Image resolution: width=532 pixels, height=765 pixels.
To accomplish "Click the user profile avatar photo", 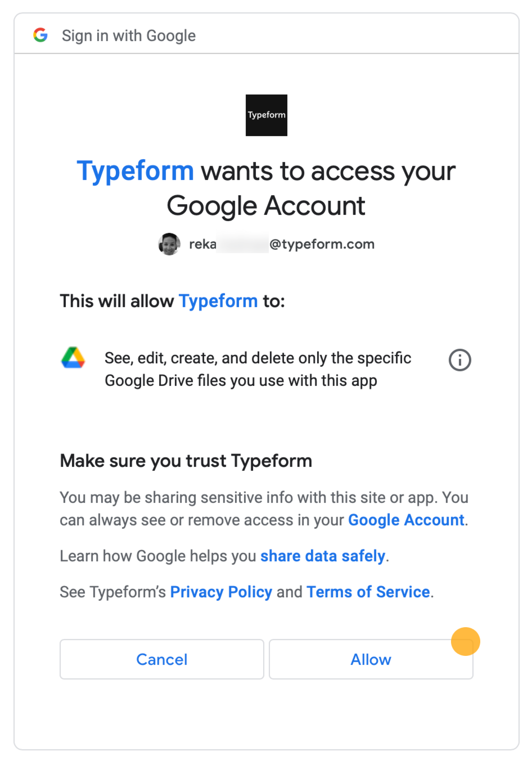I will (169, 244).
